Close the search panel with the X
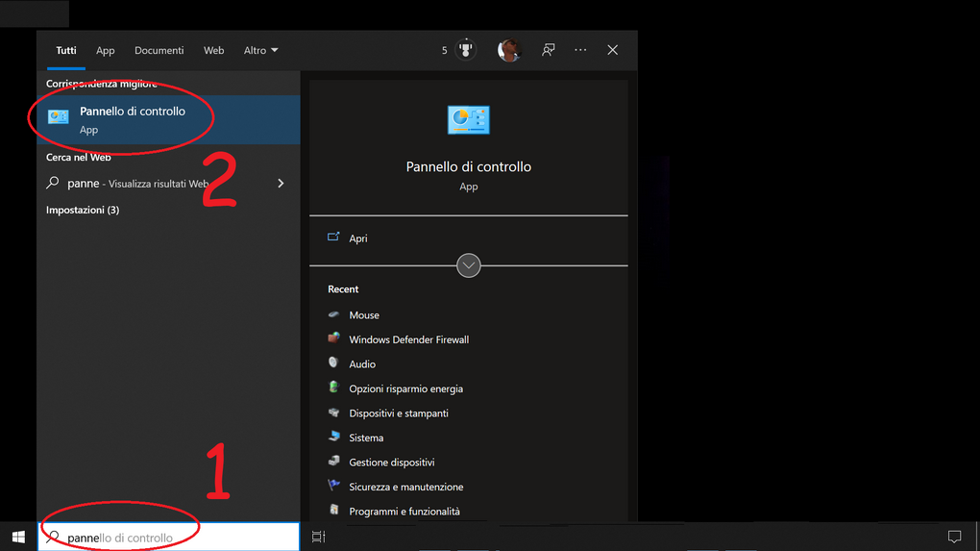 (613, 49)
